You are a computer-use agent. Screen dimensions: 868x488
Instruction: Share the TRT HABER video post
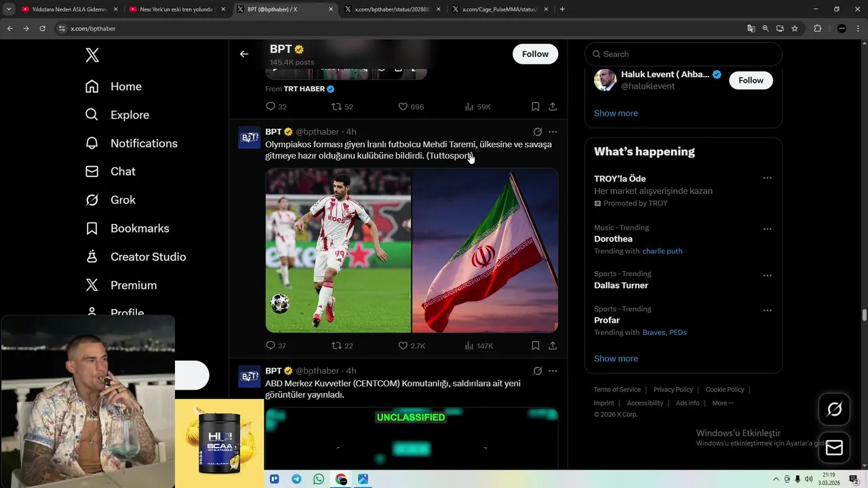click(553, 106)
